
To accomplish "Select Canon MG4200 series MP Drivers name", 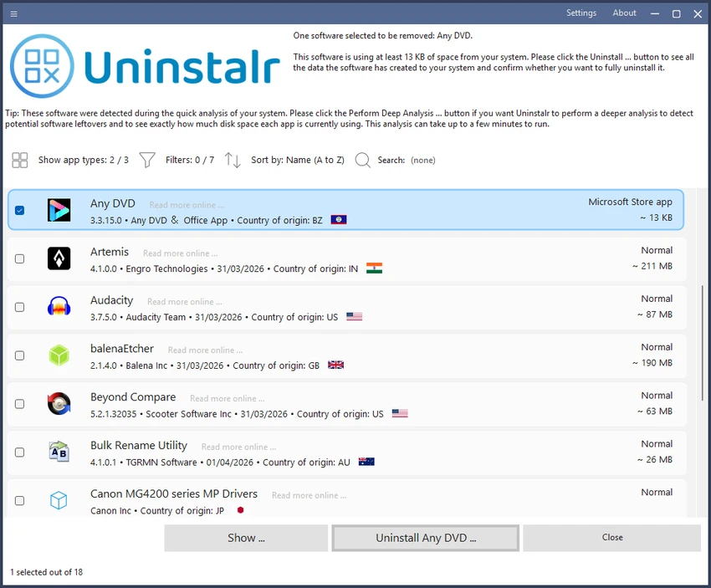I will [174, 493].
